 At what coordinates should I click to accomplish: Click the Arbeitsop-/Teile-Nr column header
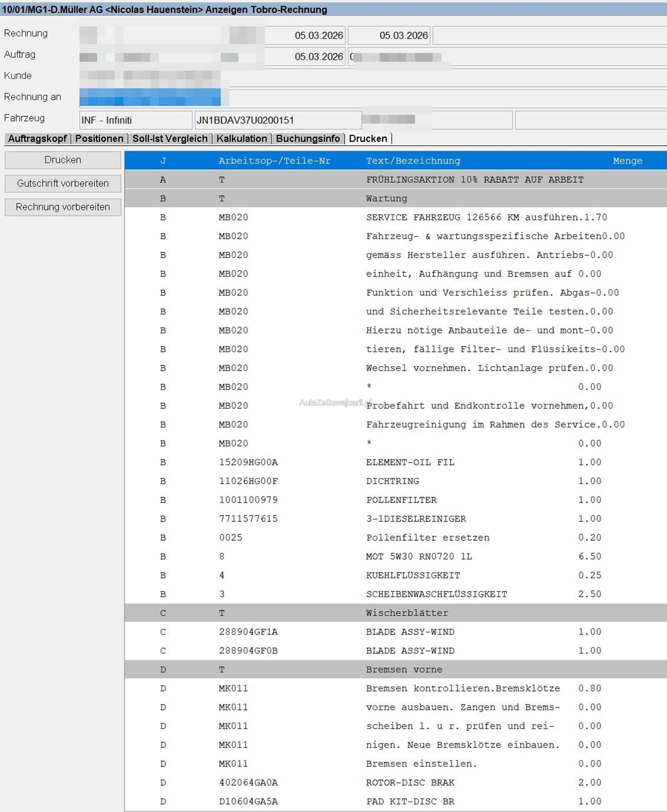[x=274, y=161]
